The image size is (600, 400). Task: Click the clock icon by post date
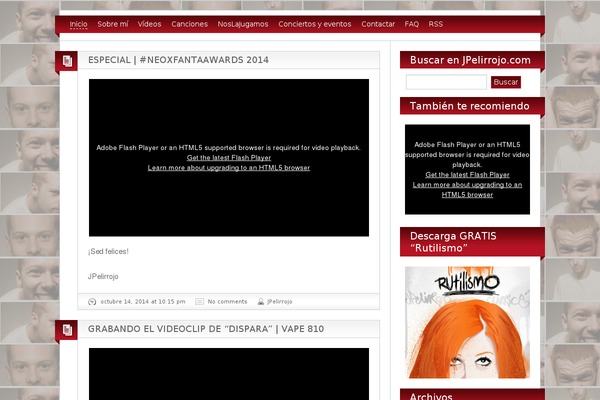[x=92, y=302]
